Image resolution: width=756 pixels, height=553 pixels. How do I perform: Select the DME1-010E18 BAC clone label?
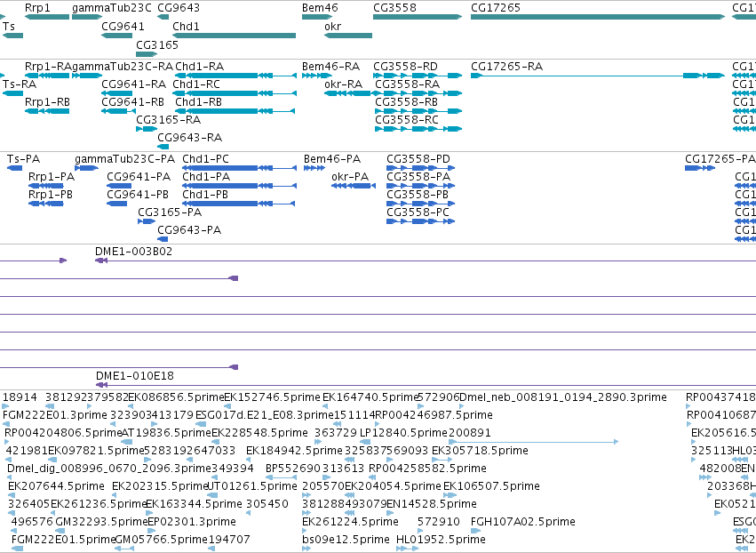tap(135, 376)
